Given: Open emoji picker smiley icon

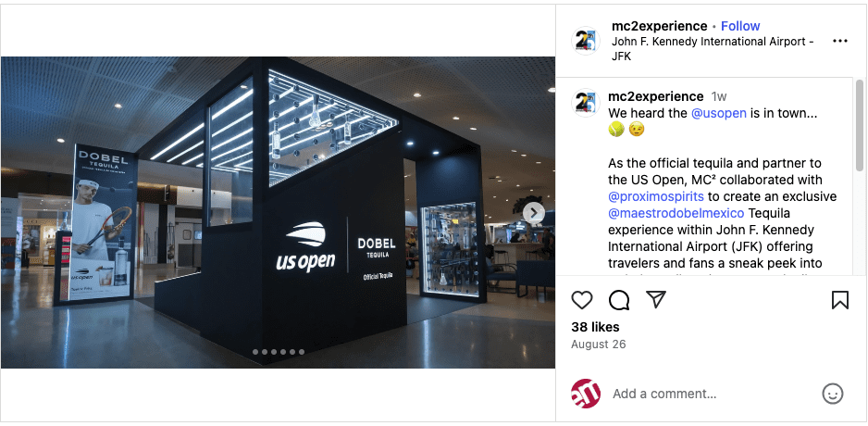Looking at the screenshot, I should coord(833,394).
